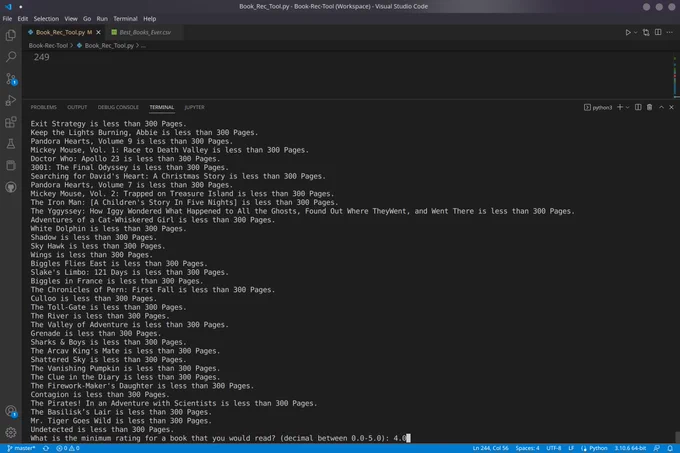The width and height of the screenshot is (680, 453).
Task: Open the Extensions view
Action: click(11, 122)
